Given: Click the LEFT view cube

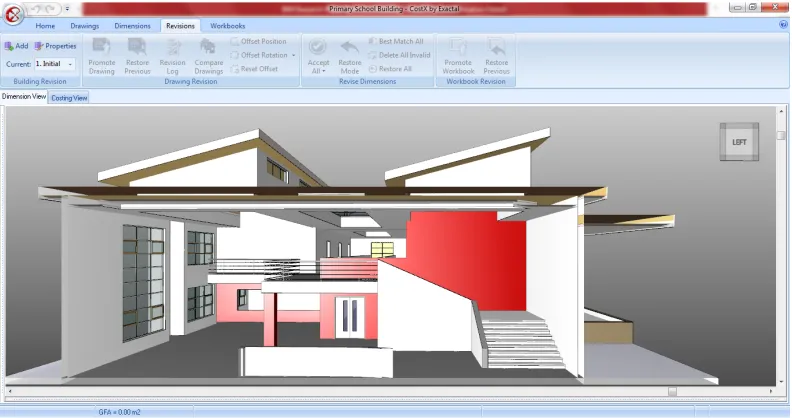Looking at the screenshot, I should (x=739, y=142).
